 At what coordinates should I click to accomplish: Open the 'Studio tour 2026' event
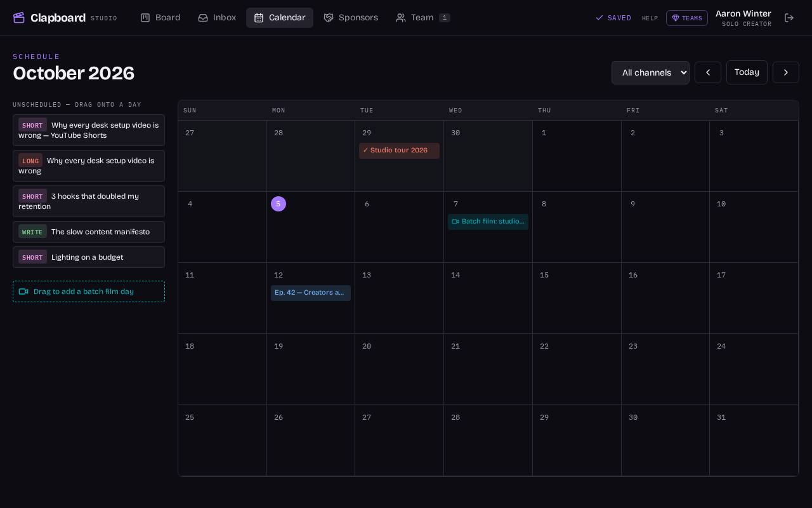point(399,150)
